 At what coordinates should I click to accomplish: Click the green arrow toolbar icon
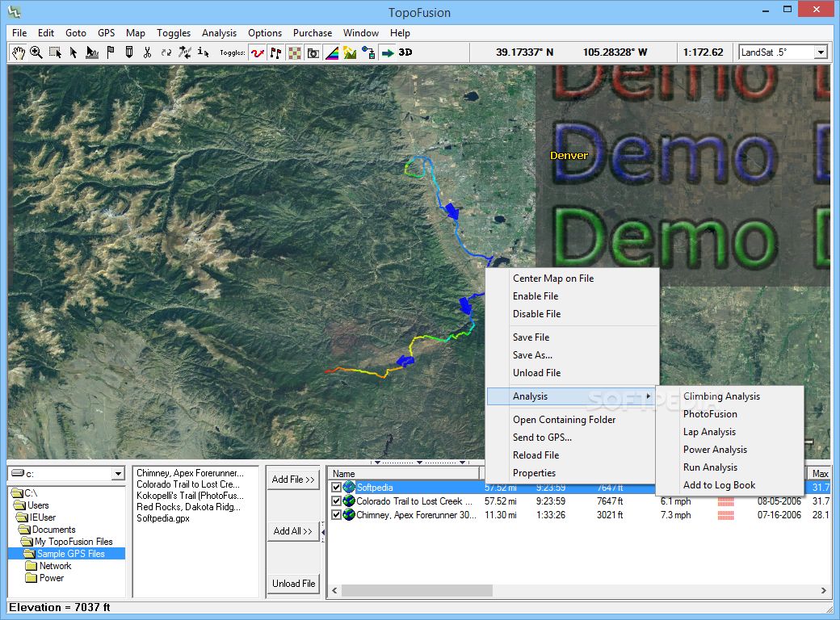[387, 52]
